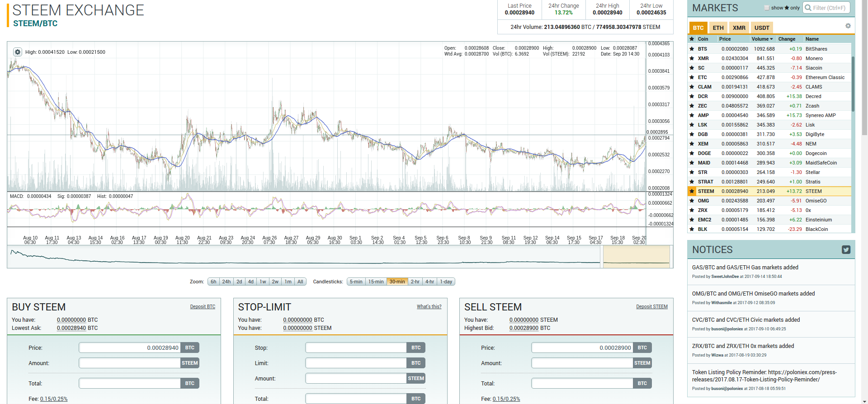Toggle the star for BLK row

(692, 229)
